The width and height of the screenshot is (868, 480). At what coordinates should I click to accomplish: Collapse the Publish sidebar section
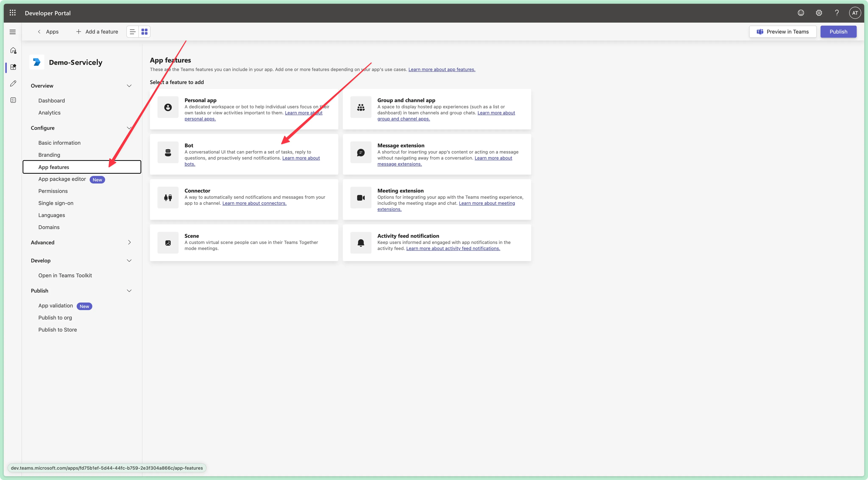[x=129, y=291]
